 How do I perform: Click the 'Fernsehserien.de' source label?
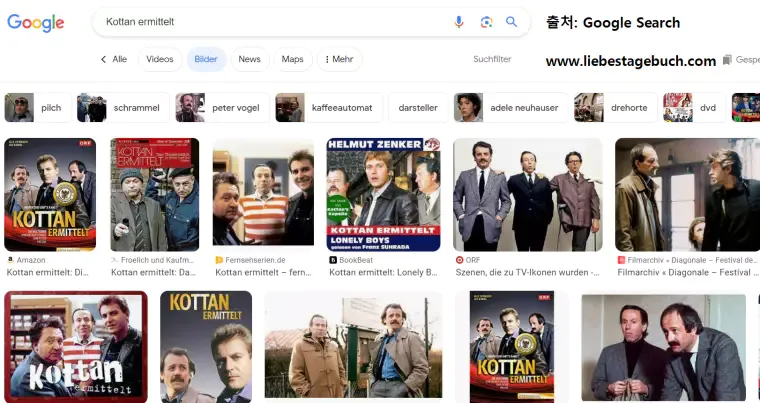(x=255, y=260)
